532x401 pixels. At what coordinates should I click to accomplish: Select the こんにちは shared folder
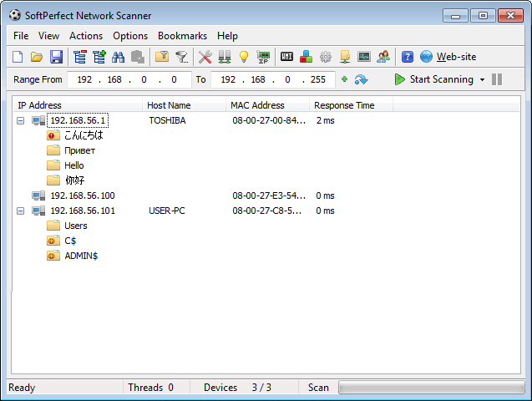(84, 135)
